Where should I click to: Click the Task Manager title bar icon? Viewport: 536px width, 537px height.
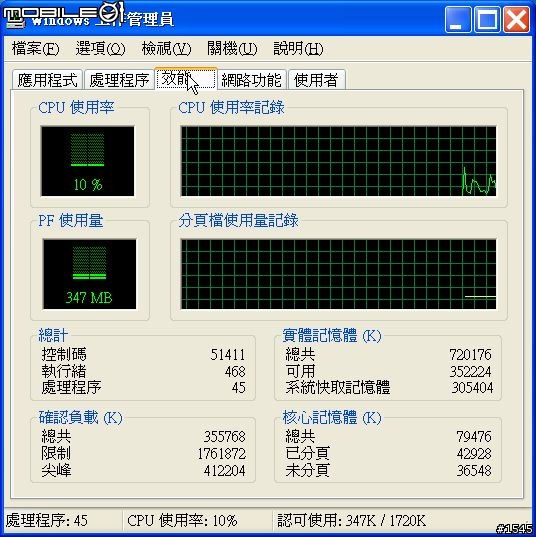pos(13,17)
